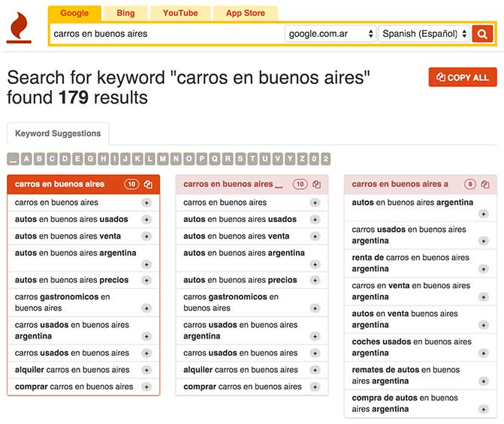Add 'autos en buenos aires venta' in middle column
The height and width of the screenshot is (424, 504).
pos(315,236)
